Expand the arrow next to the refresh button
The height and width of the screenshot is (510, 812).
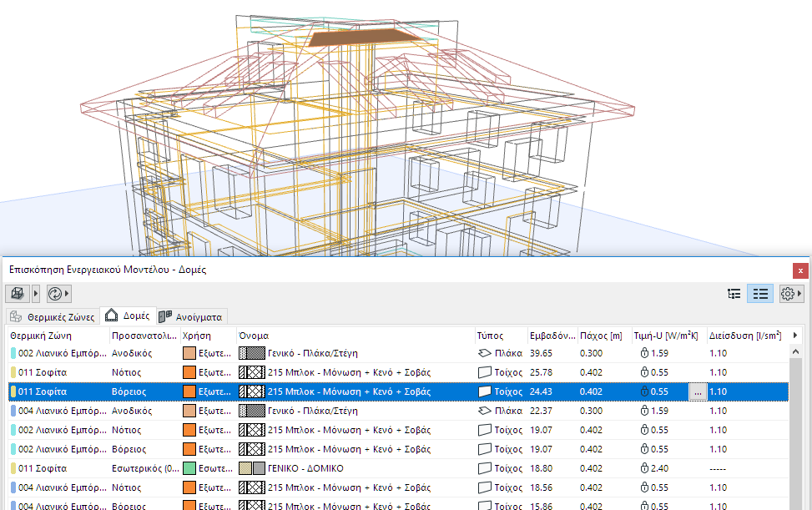point(68,294)
